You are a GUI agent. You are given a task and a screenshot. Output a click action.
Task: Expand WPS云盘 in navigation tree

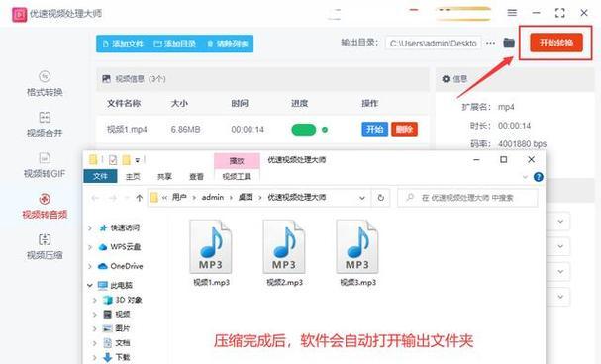pos(90,247)
